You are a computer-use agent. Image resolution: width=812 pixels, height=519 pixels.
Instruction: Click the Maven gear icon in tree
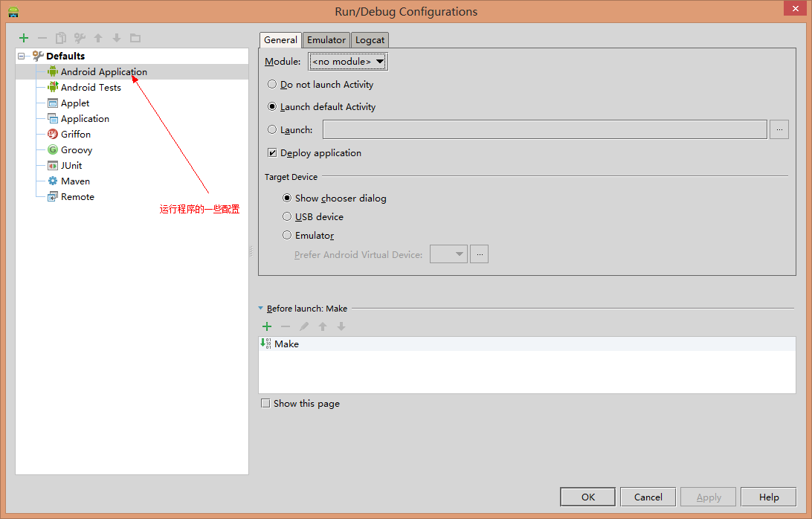(53, 181)
